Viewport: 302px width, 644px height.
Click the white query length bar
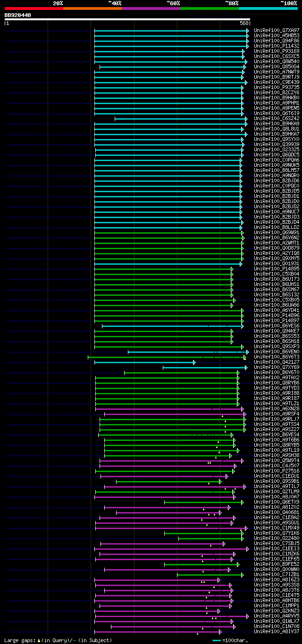[x=127, y=19]
